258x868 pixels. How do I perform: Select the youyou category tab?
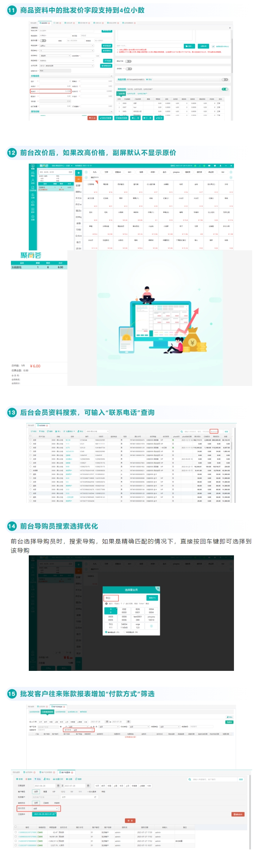[x=176, y=172]
